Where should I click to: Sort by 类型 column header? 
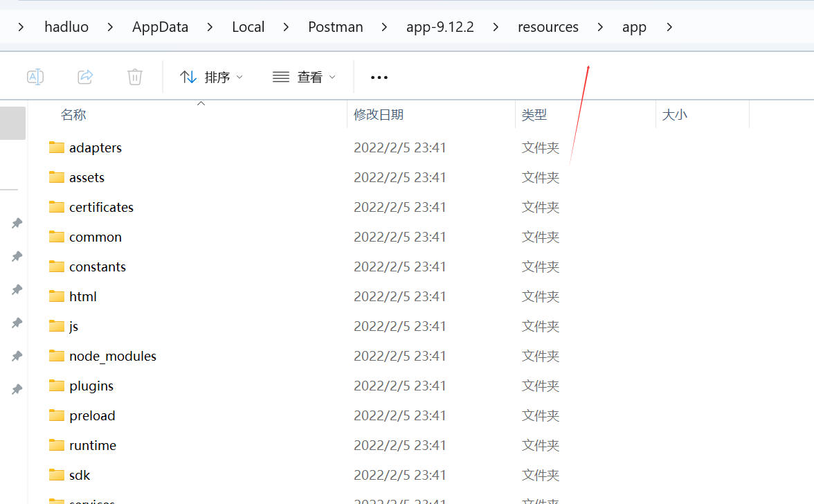(x=534, y=115)
